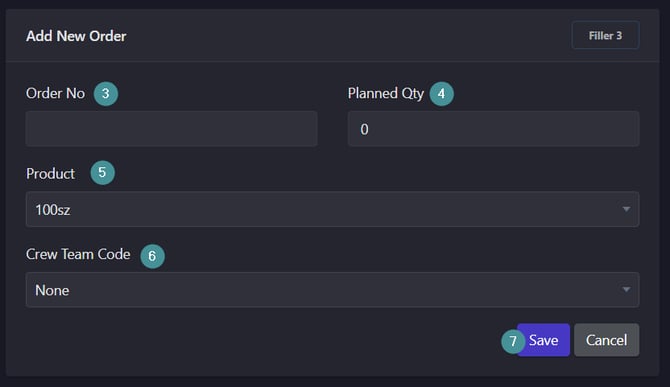Click into the Planned Qty input box

pos(494,129)
